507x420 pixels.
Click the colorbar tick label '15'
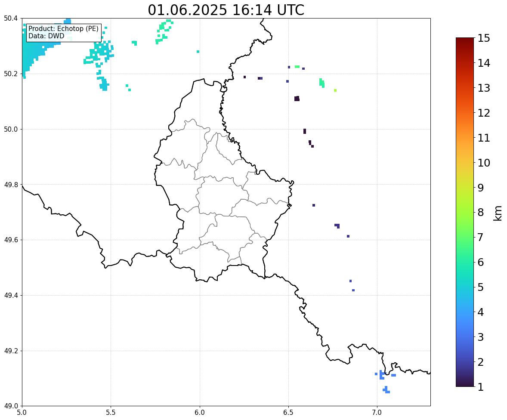[x=484, y=38]
